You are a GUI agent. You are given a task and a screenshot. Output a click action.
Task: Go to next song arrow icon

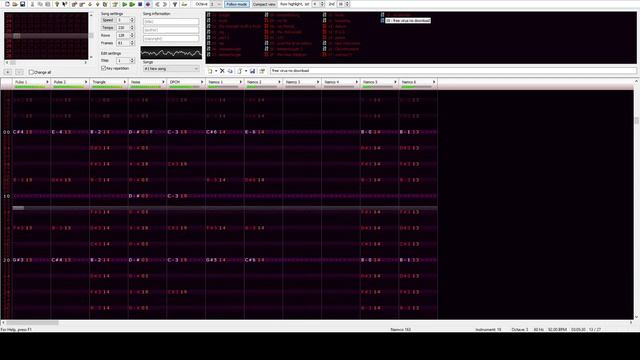point(165,4)
